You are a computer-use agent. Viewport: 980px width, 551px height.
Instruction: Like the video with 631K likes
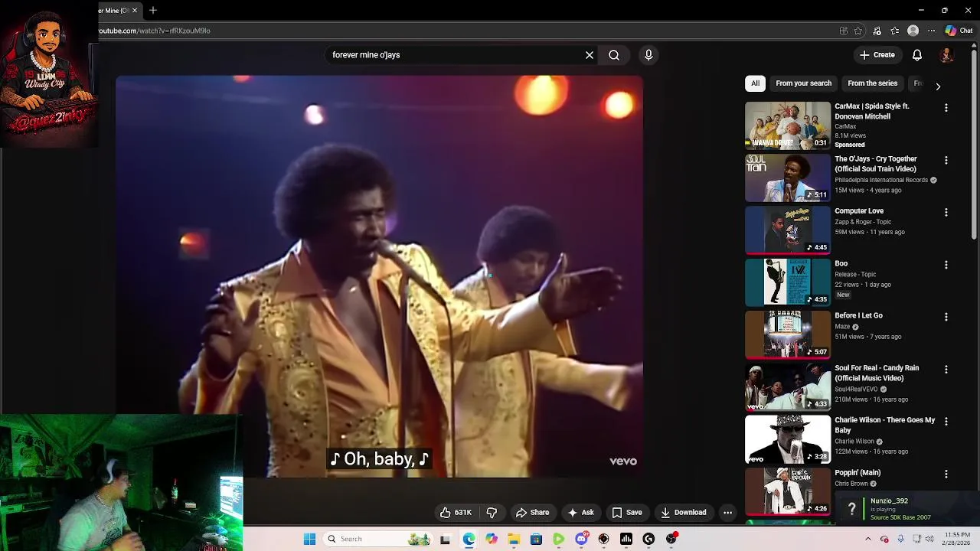click(x=456, y=513)
